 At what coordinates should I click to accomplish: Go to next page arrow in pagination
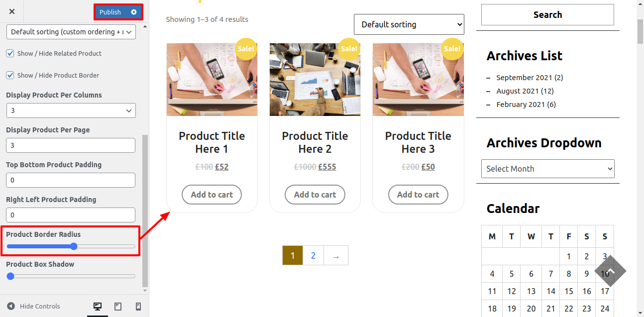pos(336,256)
